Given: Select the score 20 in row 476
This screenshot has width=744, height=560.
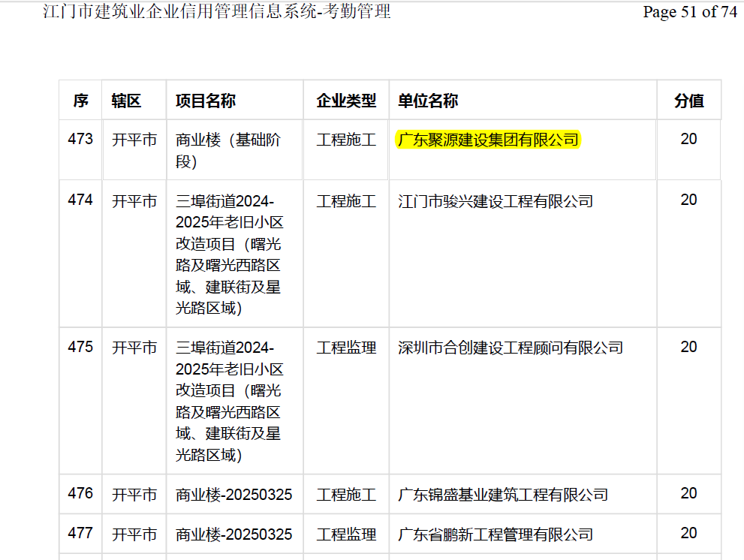Looking at the screenshot, I should pos(688,493).
